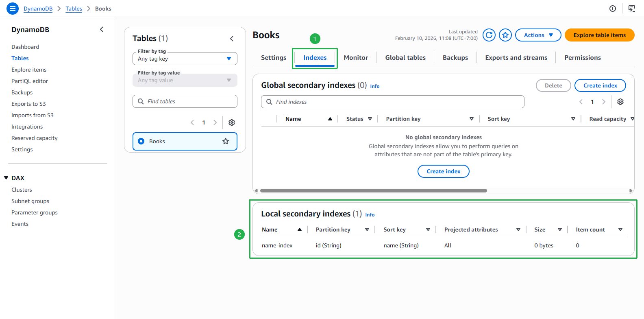Open the Tables breadcrumb link
This screenshot has height=319, width=644.
[74, 9]
